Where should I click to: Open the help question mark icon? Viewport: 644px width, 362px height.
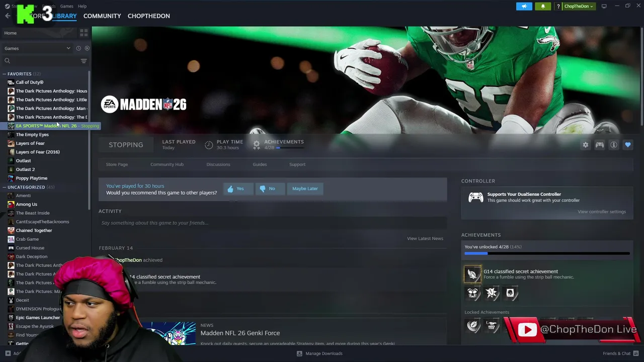(x=558, y=6)
